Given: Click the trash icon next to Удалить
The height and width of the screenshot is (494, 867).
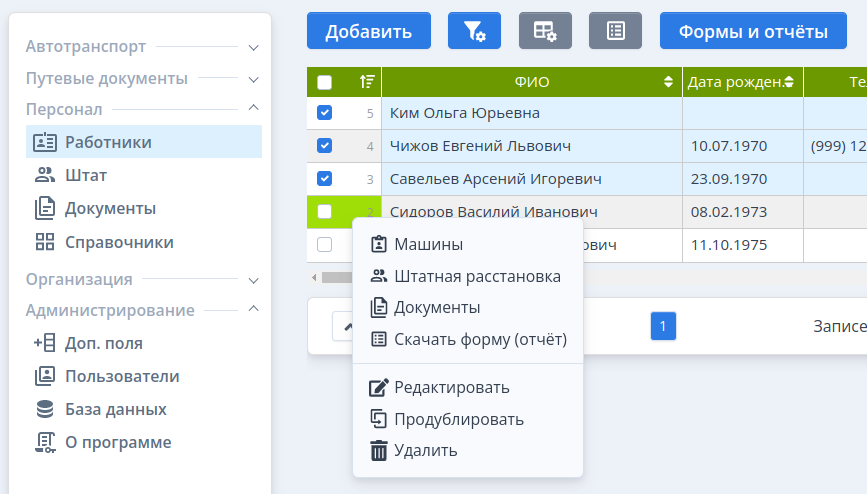Looking at the screenshot, I should click(379, 450).
